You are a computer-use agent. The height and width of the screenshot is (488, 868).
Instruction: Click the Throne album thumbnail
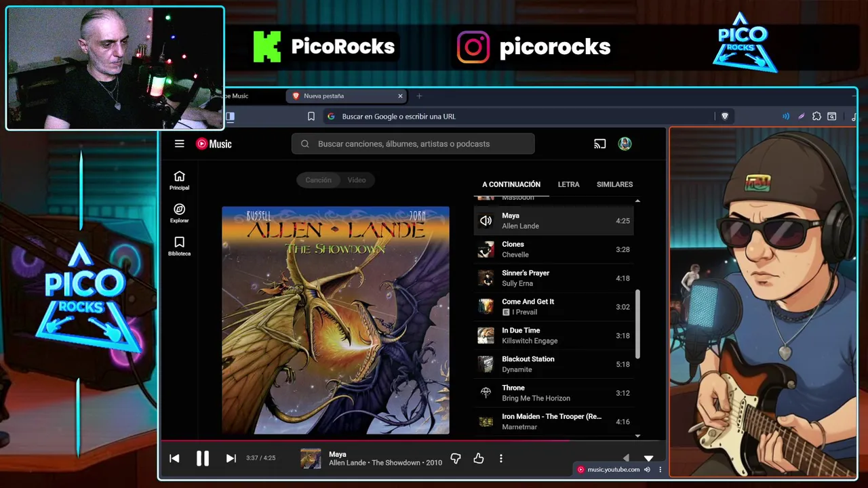click(x=486, y=393)
